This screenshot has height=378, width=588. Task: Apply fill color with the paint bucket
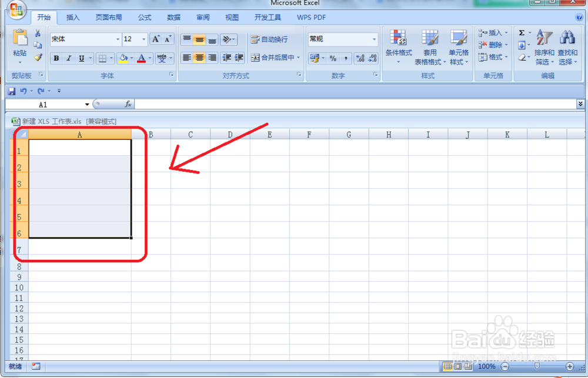click(x=123, y=58)
